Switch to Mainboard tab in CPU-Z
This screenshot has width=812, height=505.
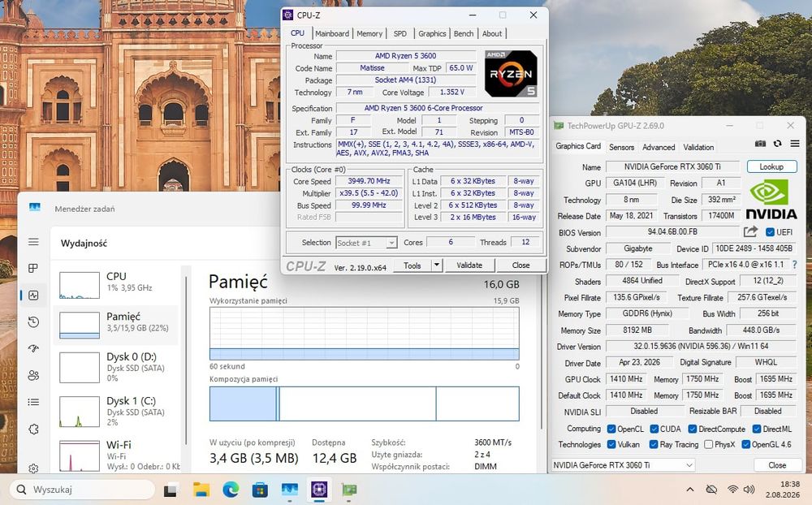(x=332, y=33)
